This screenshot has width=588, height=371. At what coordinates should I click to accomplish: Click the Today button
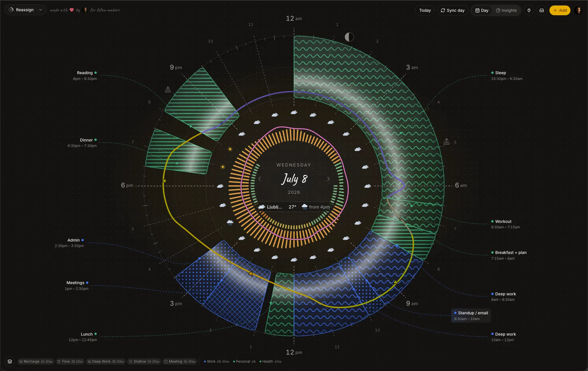(x=425, y=10)
